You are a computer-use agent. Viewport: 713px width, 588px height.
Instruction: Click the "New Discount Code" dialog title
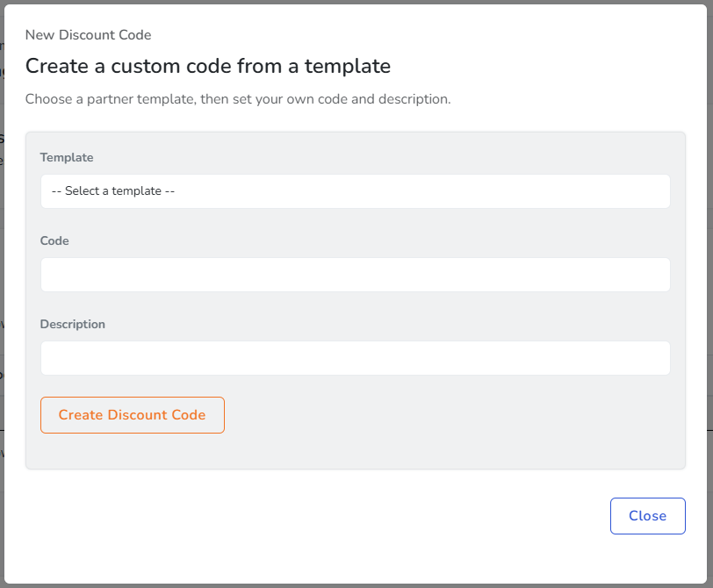pos(88,35)
